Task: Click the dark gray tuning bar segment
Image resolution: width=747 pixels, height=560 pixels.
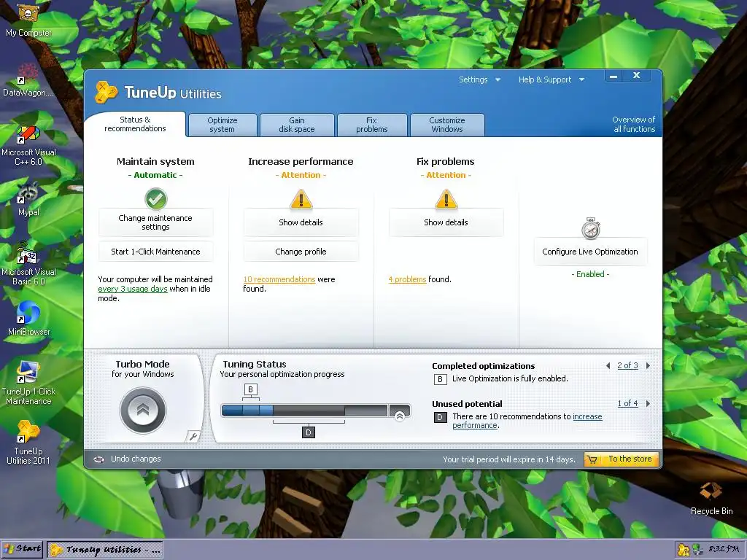Action: click(x=309, y=410)
